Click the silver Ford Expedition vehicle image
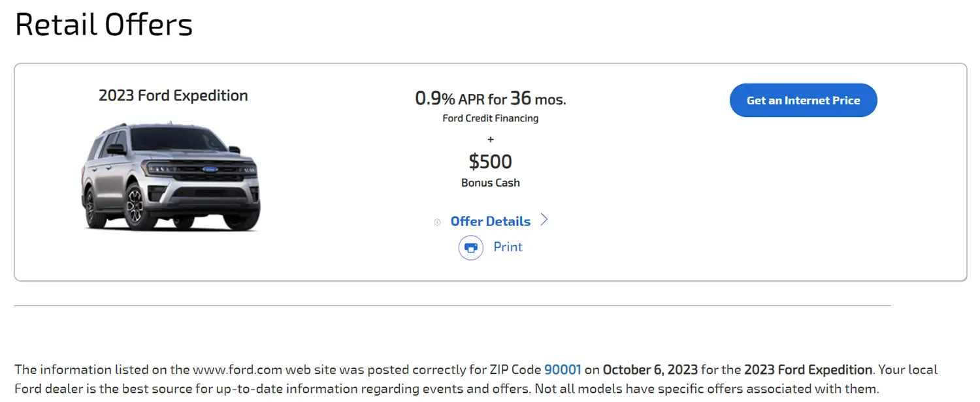This screenshot has height=402, width=980. click(171, 175)
